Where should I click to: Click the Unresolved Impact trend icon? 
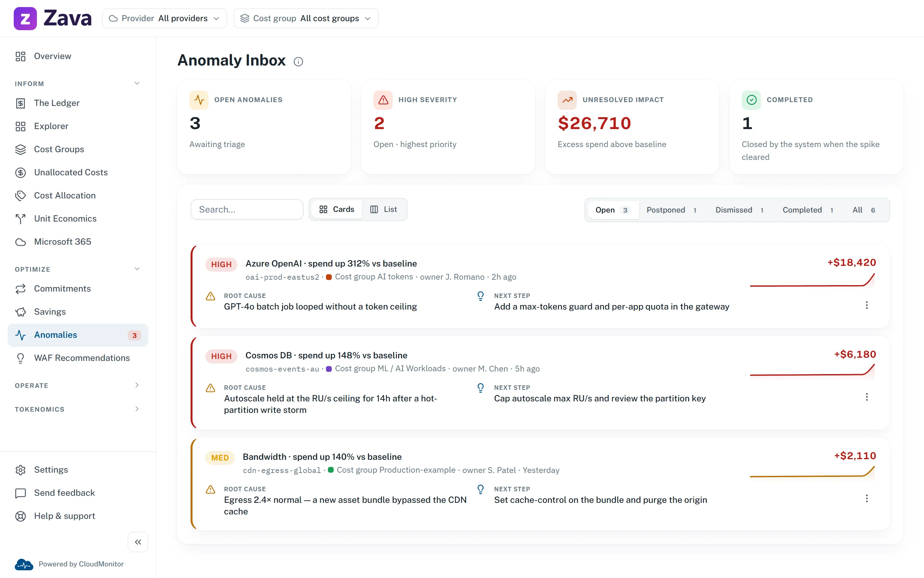pos(567,100)
